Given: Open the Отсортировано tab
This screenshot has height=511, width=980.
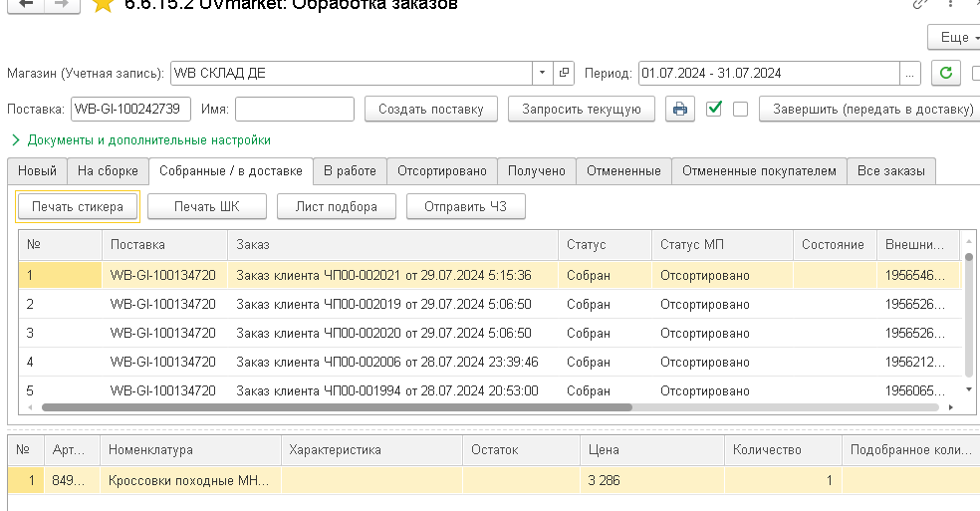Looking at the screenshot, I should 442,170.
